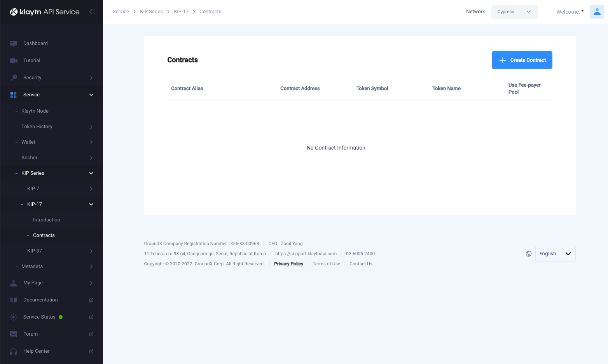Click the Forum envelope icon
Screen dimensions: 608x364
tap(14, 334)
